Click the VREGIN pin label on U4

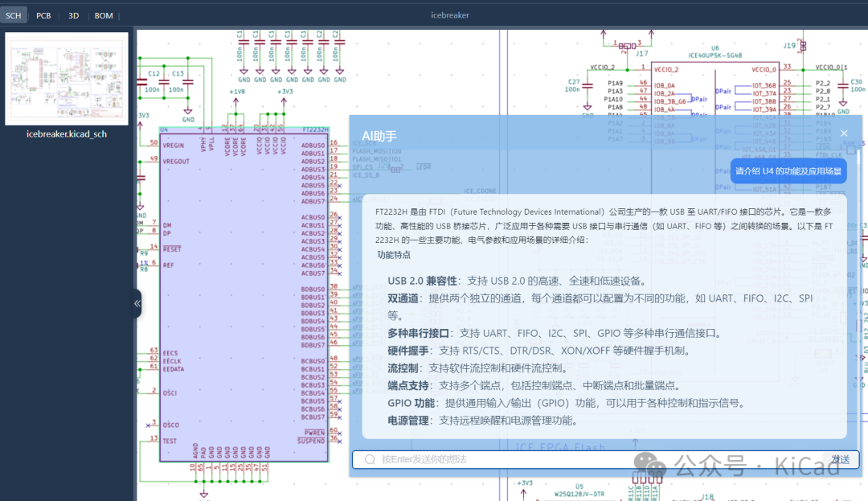click(174, 146)
